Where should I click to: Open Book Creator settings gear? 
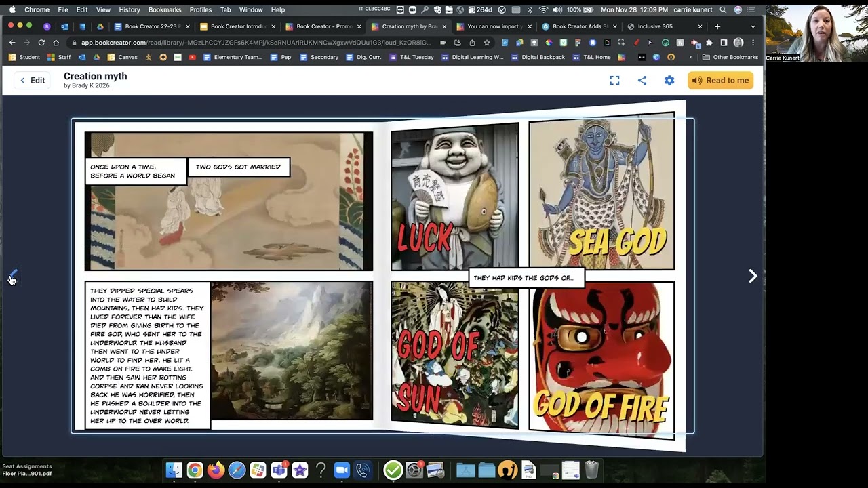pyautogui.click(x=669, y=80)
